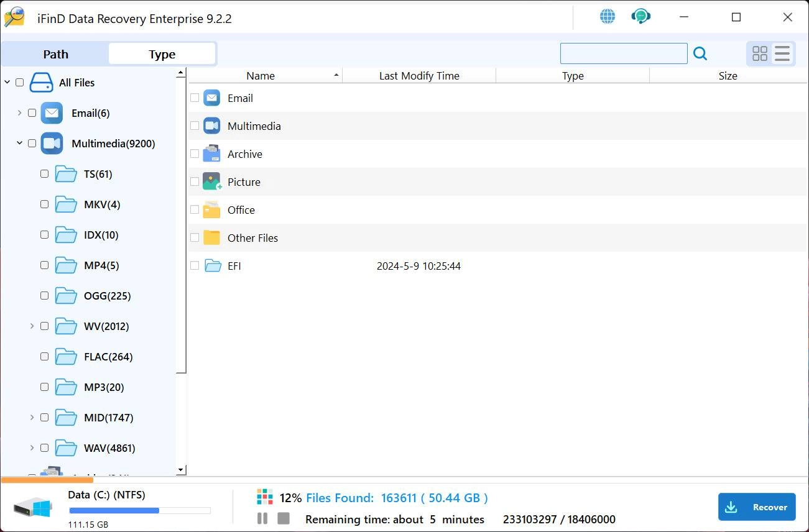This screenshot has height=532, width=809.
Task: Click Email icon in file list
Action: tap(212, 98)
